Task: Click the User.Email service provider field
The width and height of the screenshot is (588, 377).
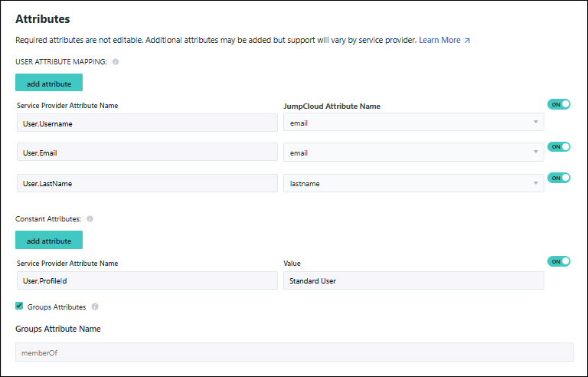Action: (147, 152)
